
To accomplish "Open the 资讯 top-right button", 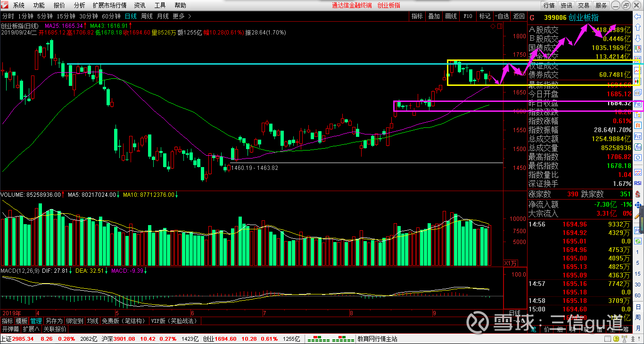I will point(566,5).
